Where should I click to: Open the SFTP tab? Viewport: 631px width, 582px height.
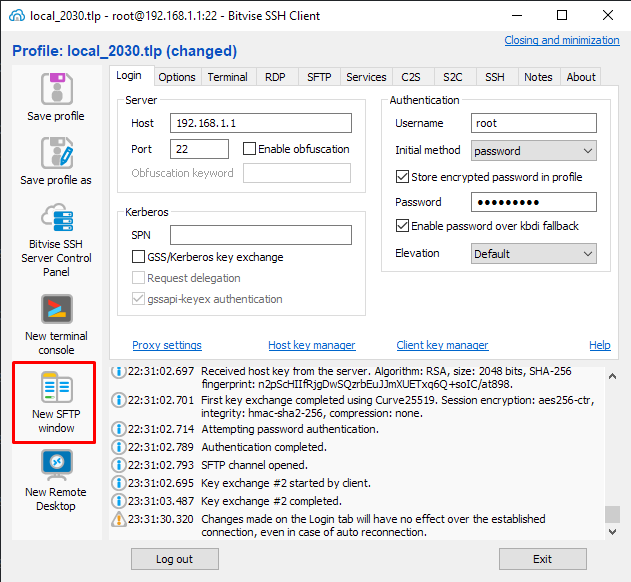coord(319,77)
